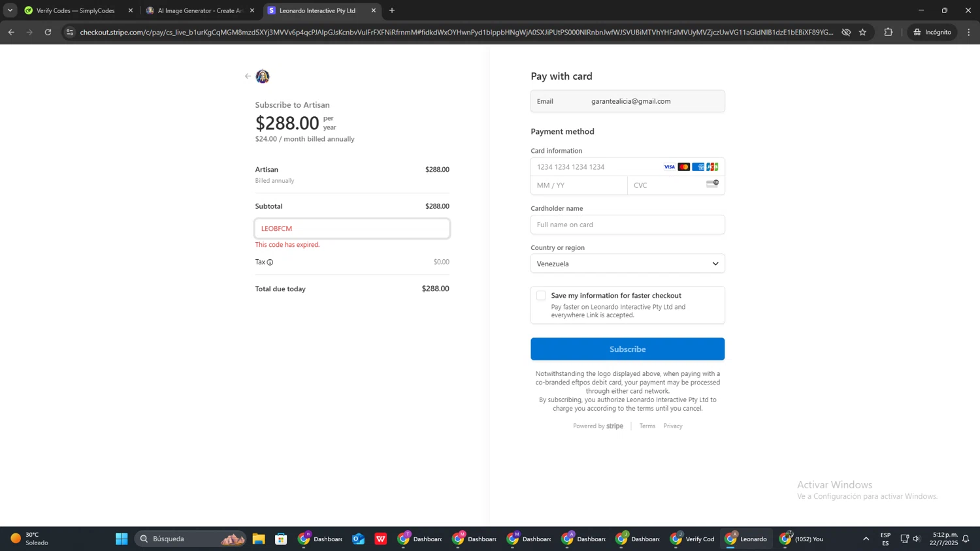Open the Terms link
The height and width of the screenshot is (551, 980).
coord(647,426)
